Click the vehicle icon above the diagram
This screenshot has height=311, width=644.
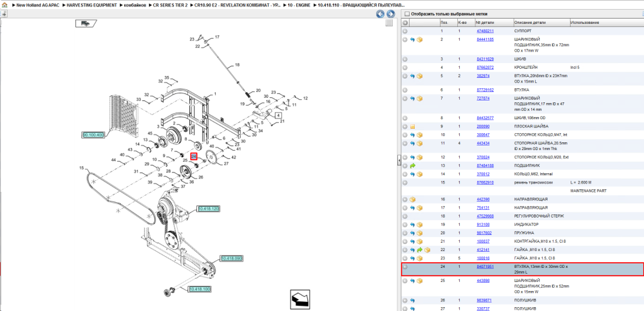coord(86,23)
